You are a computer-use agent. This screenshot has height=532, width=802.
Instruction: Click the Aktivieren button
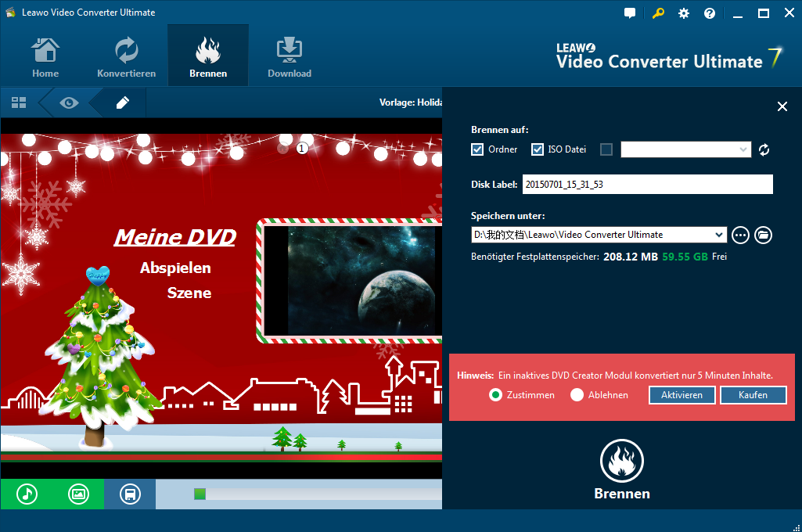pyautogui.click(x=682, y=395)
